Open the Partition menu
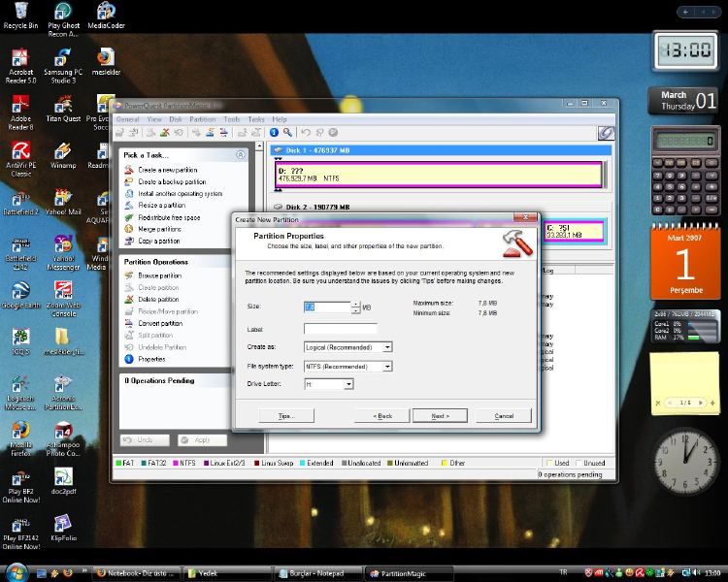This screenshot has height=582, width=728. pyautogui.click(x=202, y=119)
